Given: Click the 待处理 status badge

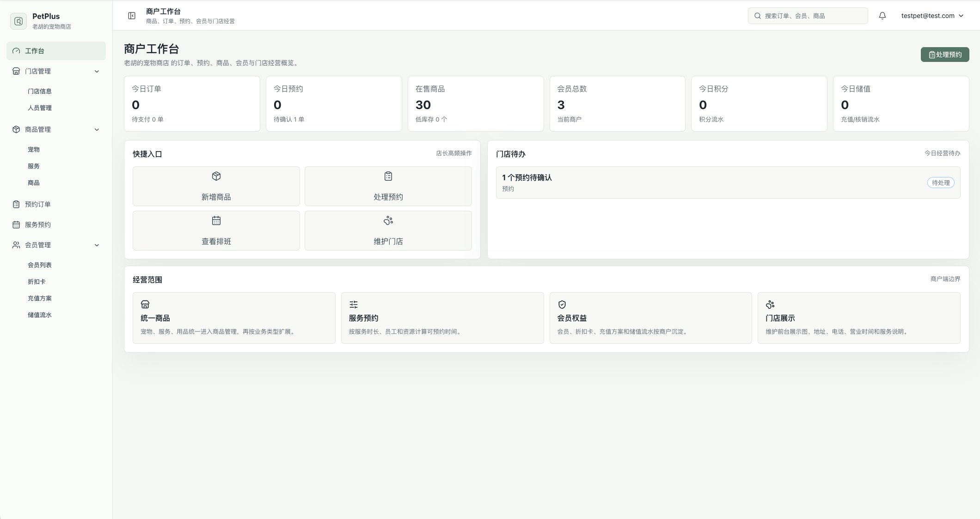Looking at the screenshot, I should click(x=941, y=183).
